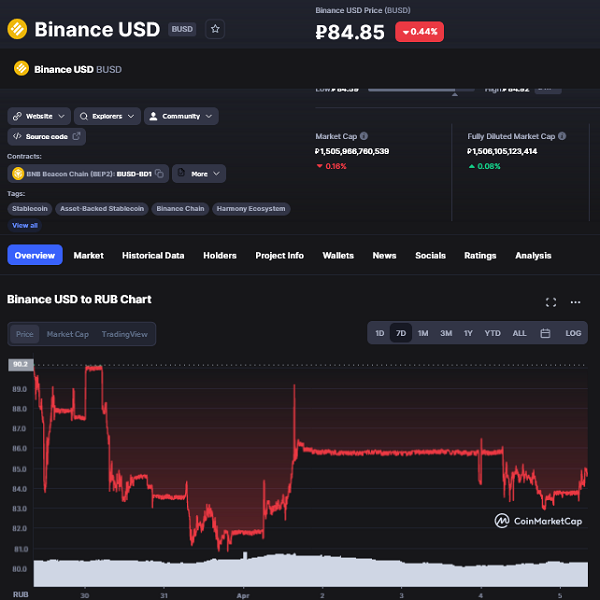
Task: Show the Market Cap info tooltip icon
Action: (x=364, y=136)
